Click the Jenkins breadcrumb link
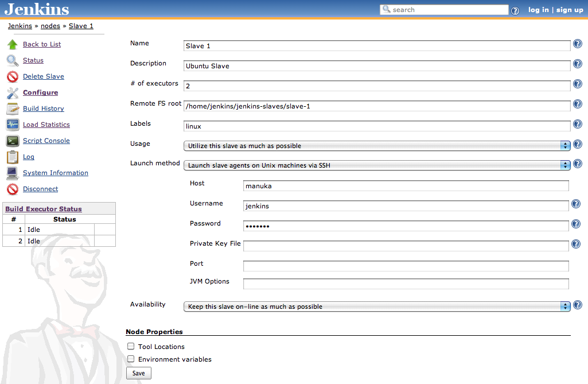588x384 pixels. 20,26
